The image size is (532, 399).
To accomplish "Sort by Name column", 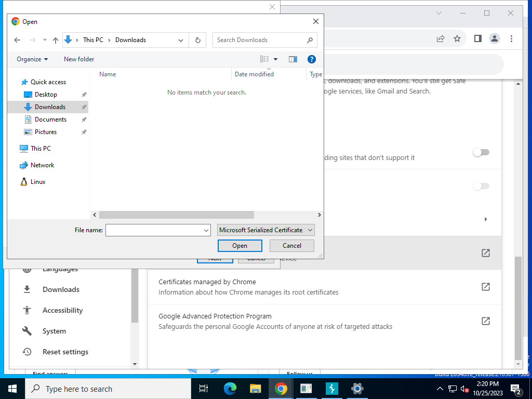I will [108, 74].
